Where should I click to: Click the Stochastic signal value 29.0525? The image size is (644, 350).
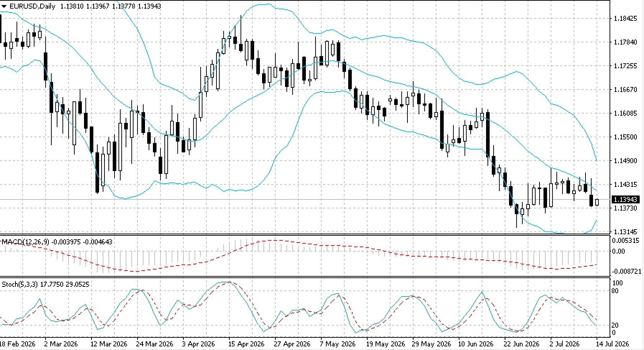click(78, 284)
